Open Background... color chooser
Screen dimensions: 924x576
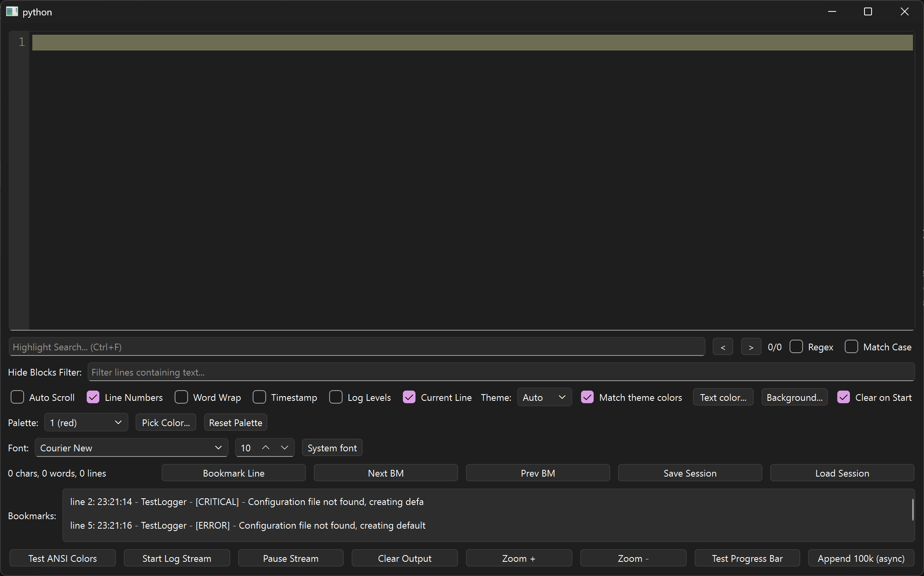(x=795, y=397)
